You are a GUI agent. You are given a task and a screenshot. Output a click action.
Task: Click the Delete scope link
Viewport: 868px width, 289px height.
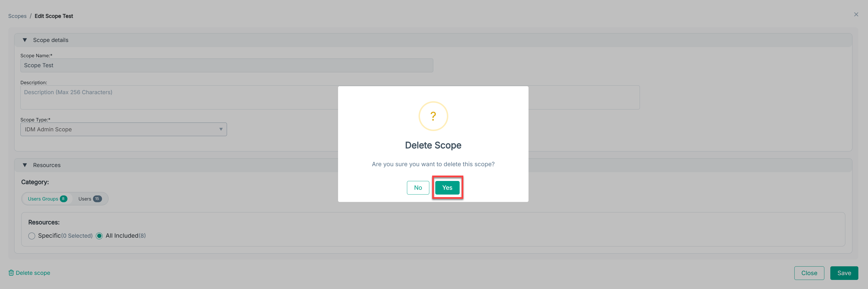[33, 273]
